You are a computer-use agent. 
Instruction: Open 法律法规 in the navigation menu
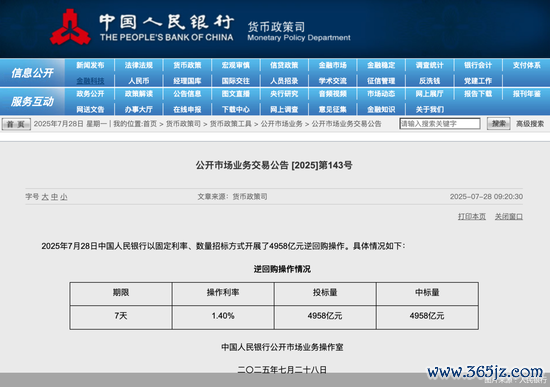(x=139, y=65)
